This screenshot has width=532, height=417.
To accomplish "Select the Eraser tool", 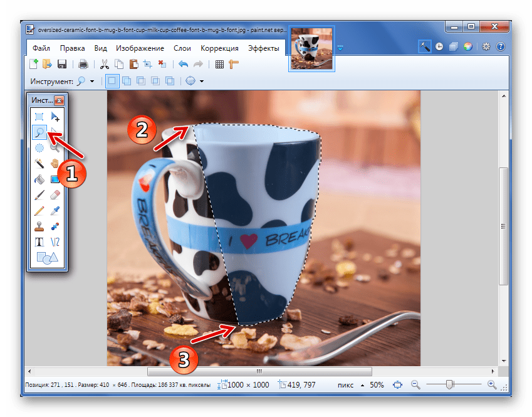I will 55,195.
